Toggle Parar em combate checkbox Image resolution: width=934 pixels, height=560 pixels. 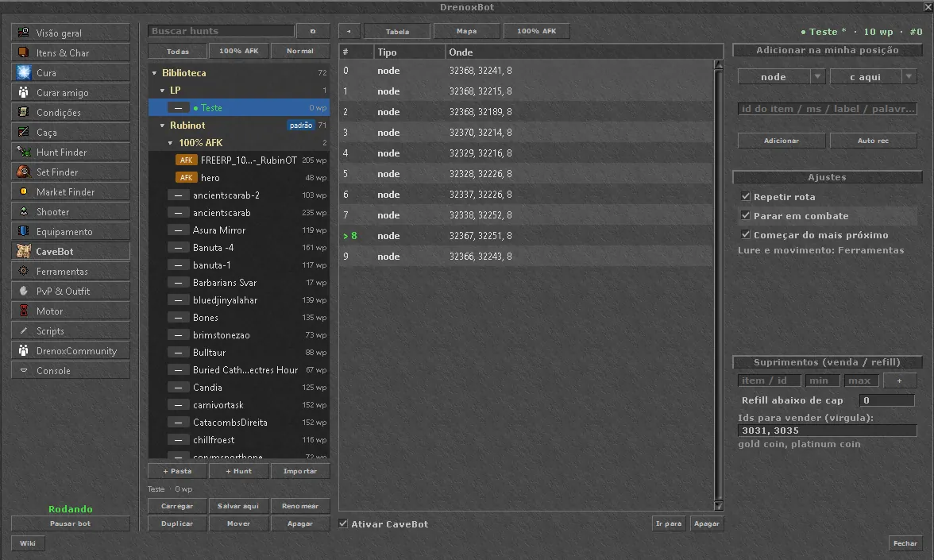tap(745, 215)
